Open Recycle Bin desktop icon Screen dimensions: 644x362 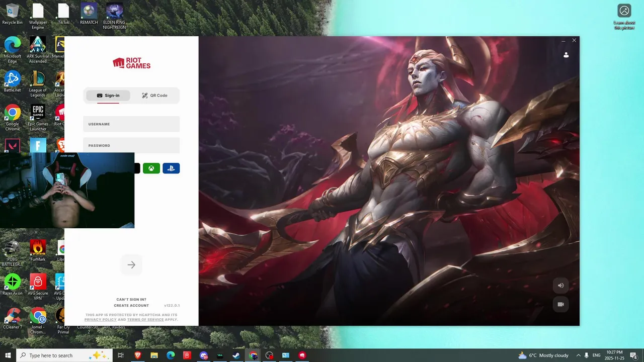point(13,14)
